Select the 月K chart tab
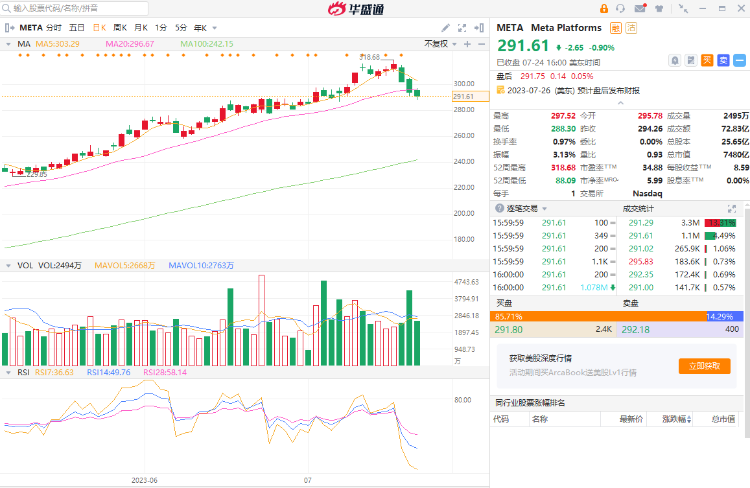The height and width of the screenshot is (488, 750). (141, 28)
